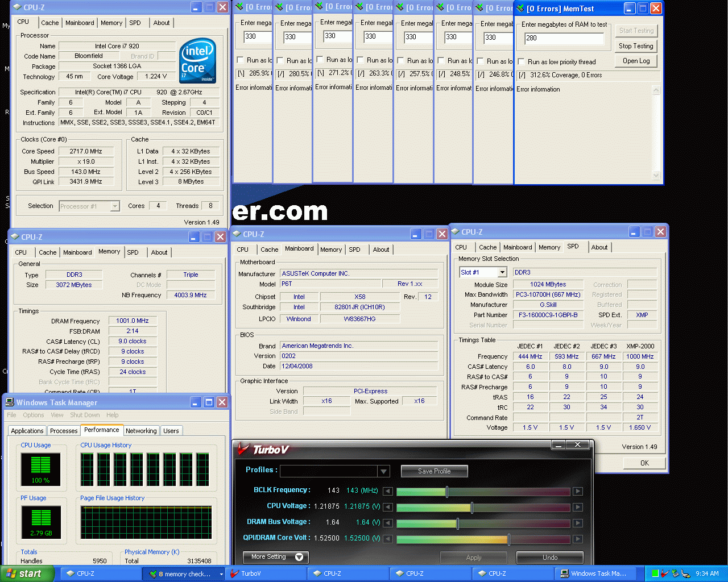The image size is (728, 582).
Task: Minimize the TurboV window
Action: click(558, 444)
